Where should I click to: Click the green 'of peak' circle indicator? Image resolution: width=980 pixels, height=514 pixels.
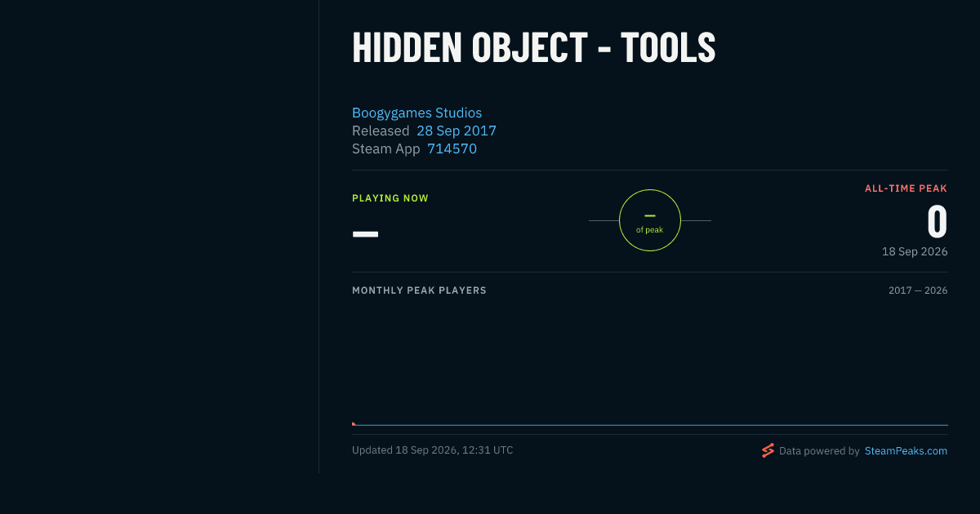click(650, 220)
